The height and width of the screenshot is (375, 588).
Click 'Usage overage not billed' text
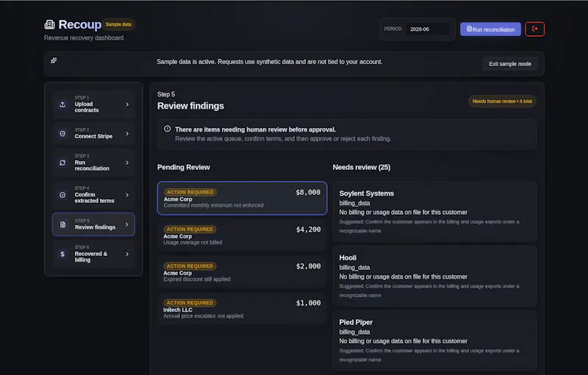(193, 242)
